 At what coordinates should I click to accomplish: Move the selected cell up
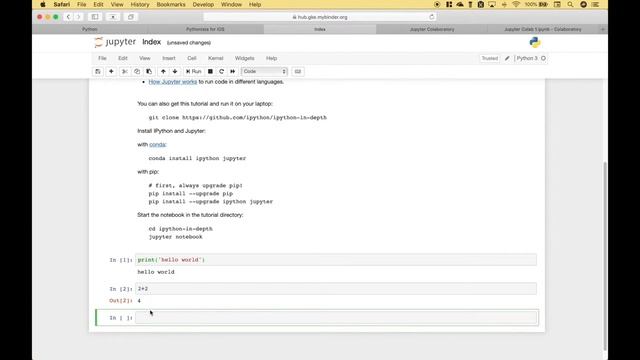pos(163,71)
